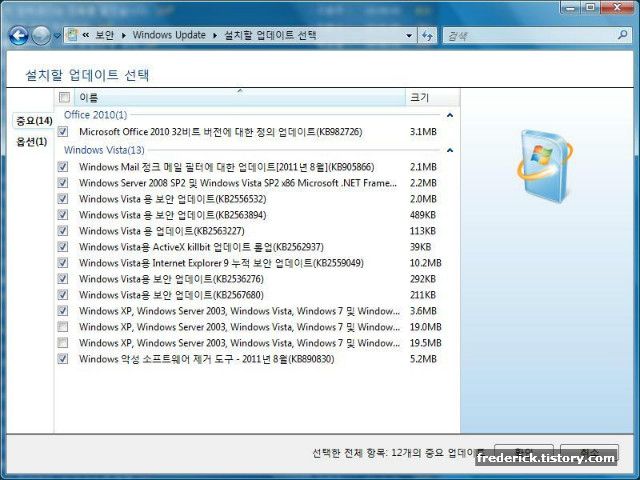Collapse the Windows Vista(13) group
Viewport: 640px width, 480px height.
pyautogui.click(x=450, y=150)
